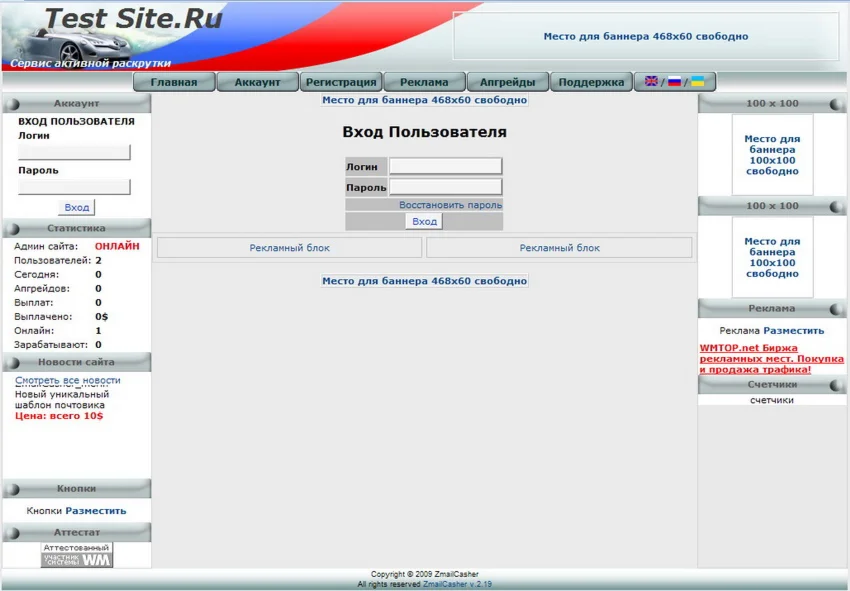Click the sidebar Пароль input field
Screen dimensions: 850x591
pos(74,187)
